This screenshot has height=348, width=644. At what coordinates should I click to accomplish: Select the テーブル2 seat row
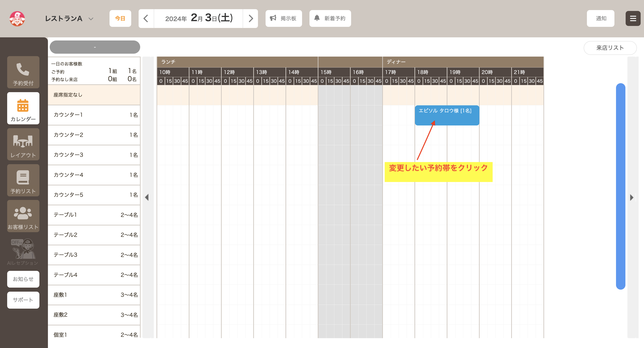[94, 235]
